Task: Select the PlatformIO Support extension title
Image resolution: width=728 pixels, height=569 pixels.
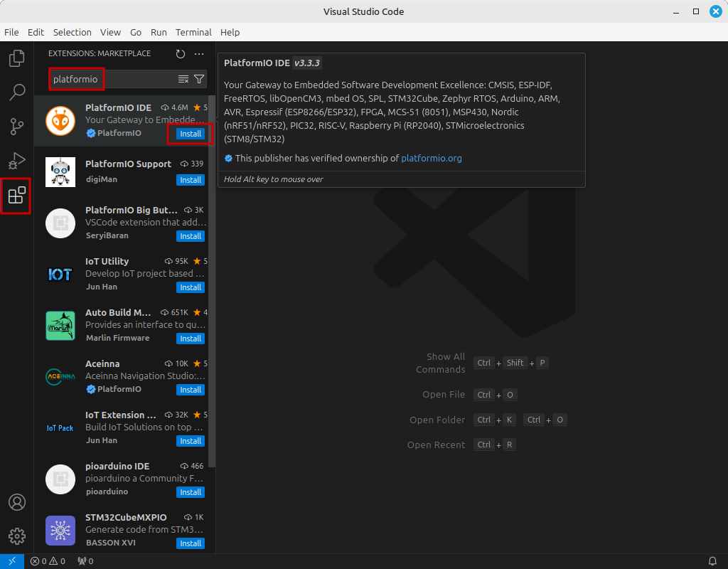Action: (x=128, y=164)
